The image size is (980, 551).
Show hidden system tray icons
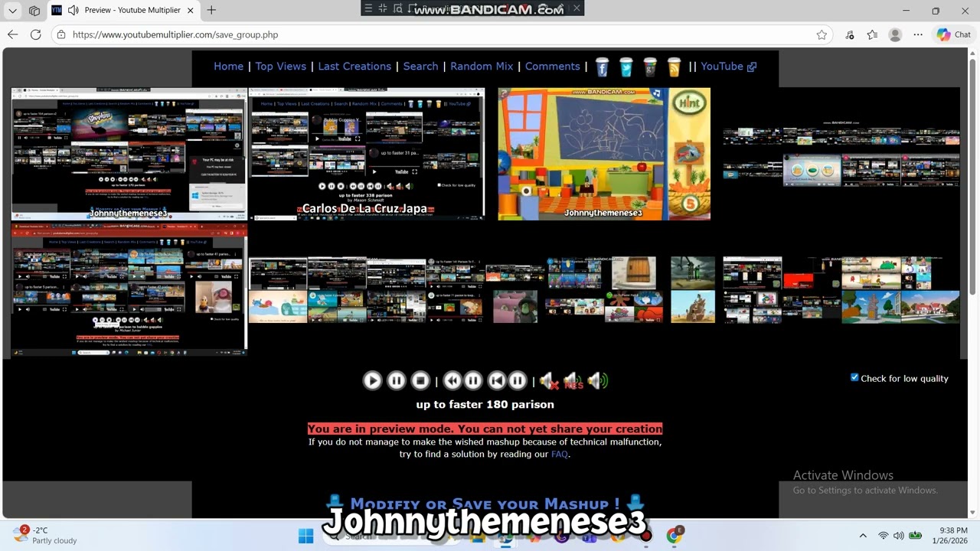point(863,536)
